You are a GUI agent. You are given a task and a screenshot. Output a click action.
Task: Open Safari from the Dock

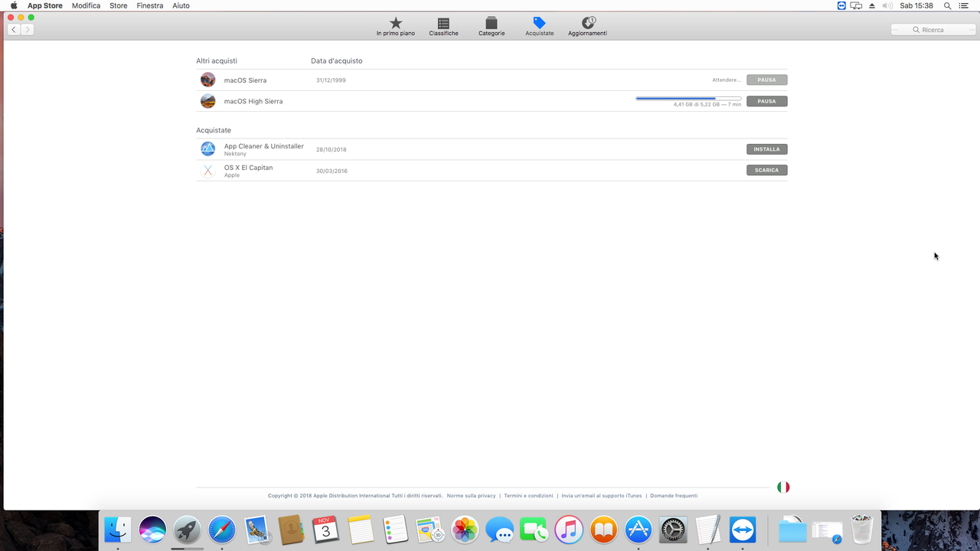click(x=222, y=530)
